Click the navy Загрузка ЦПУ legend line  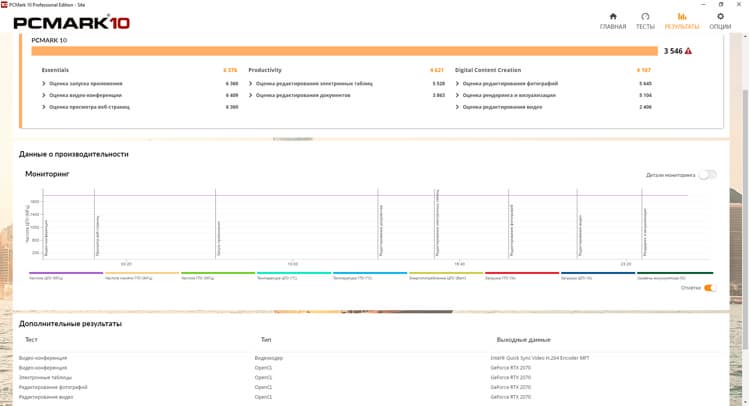pos(598,273)
